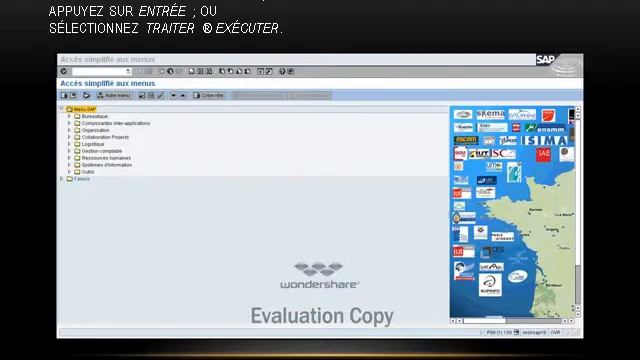Select the Menu SAP tree item
Viewport: 640px width, 360px height.
point(84,109)
